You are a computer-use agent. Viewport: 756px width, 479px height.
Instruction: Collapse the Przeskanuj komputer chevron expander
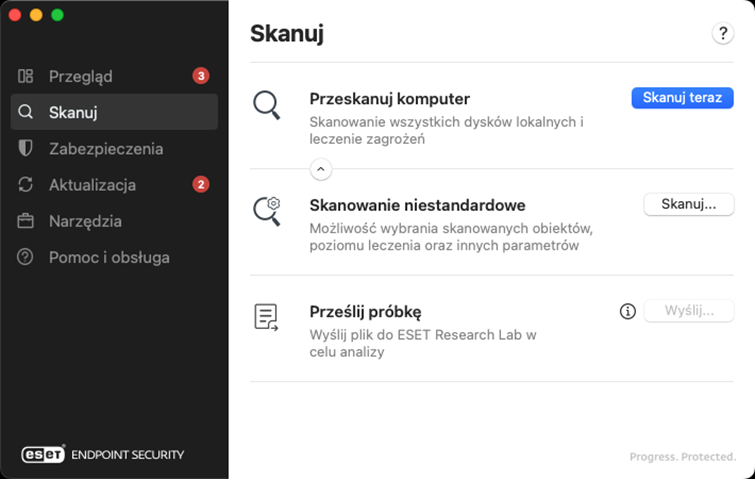[x=320, y=169]
